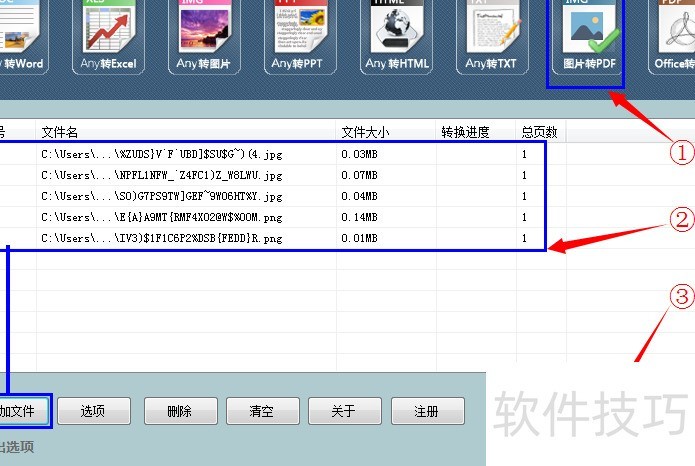Click the 添加文件 button
This screenshot has width=695, height=466.
[20, 411]
